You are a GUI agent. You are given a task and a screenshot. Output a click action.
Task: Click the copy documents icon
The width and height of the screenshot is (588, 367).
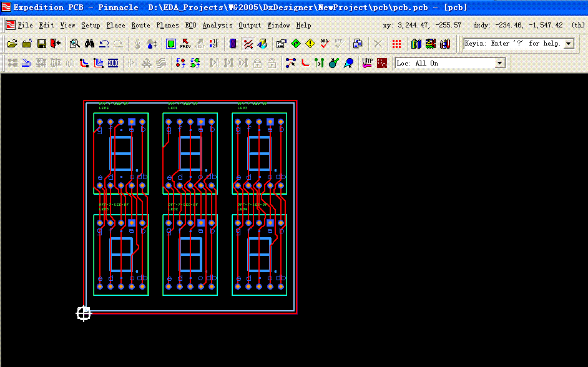click(358, 44)
